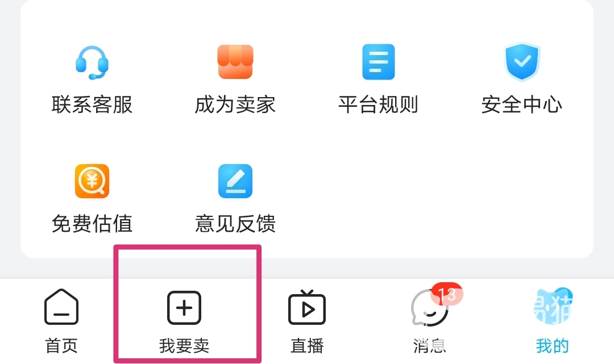Open the 平台规则 document icon
Screen dimensions: 614x364
(x=378, y=62)
